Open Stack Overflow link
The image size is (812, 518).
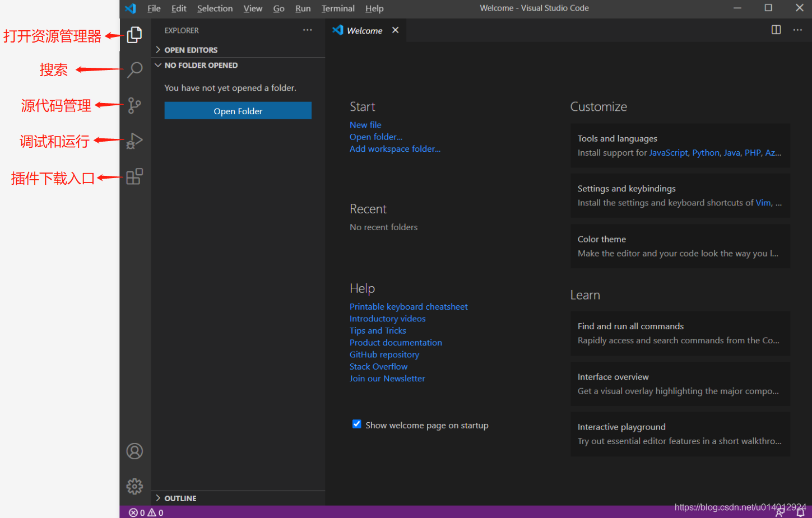(378, 366)
